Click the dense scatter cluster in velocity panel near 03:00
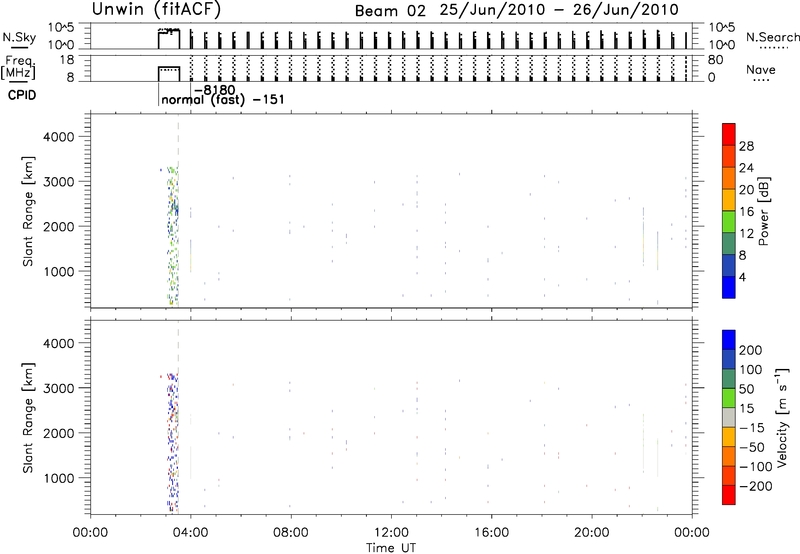Viewport: 800px width, 554px height. point(173,441)
